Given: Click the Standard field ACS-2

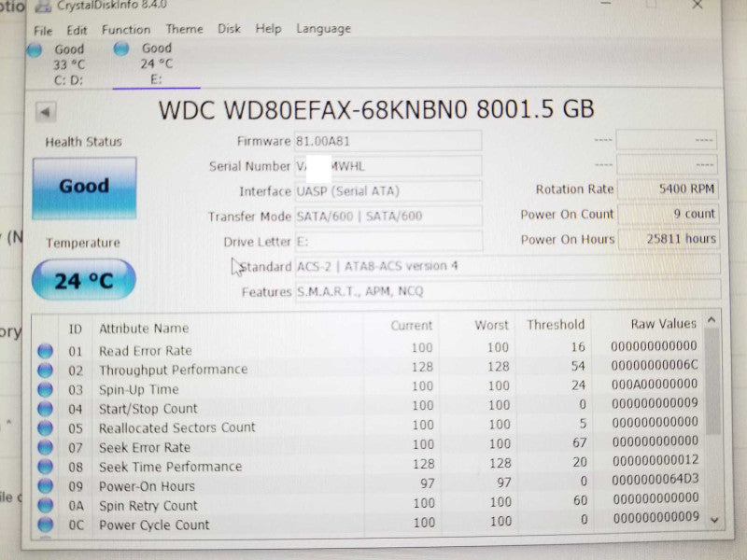Looking at the screenshot, I should pos(507,266).
